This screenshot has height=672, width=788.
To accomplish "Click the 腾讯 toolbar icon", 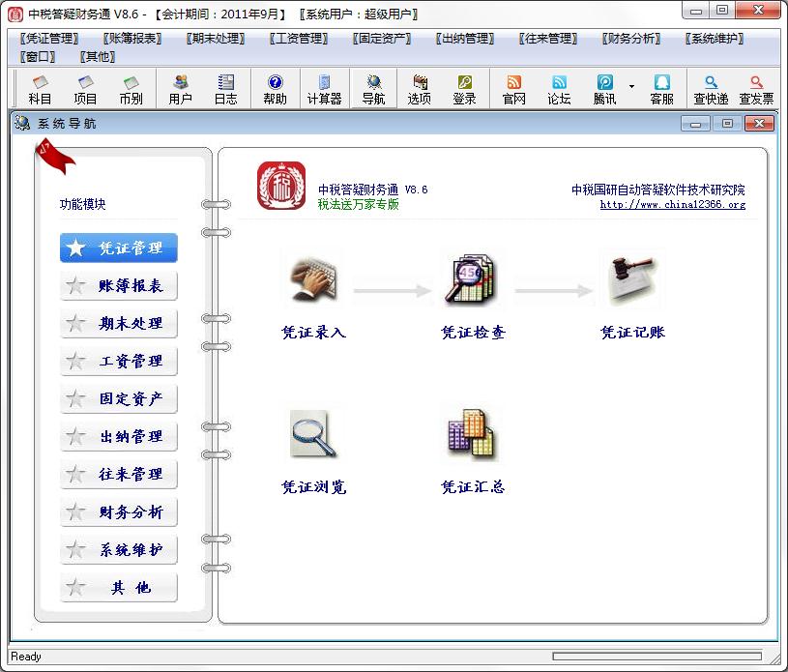I will pyautogui.click(x=604, y=90).
